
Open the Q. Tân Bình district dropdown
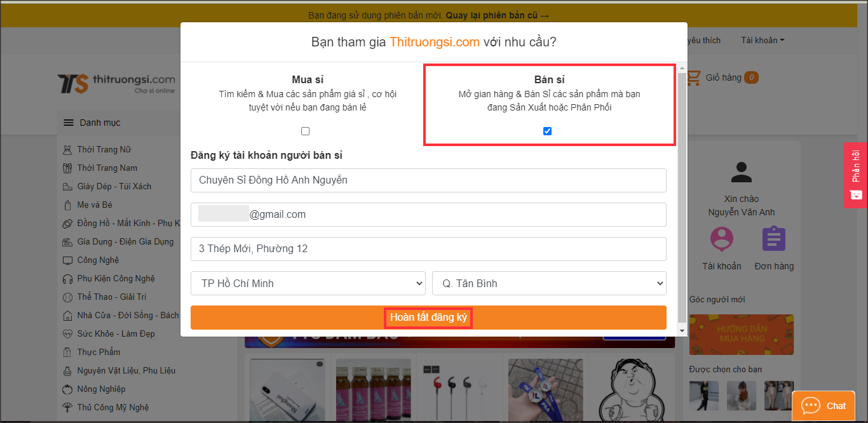[549, 283]
